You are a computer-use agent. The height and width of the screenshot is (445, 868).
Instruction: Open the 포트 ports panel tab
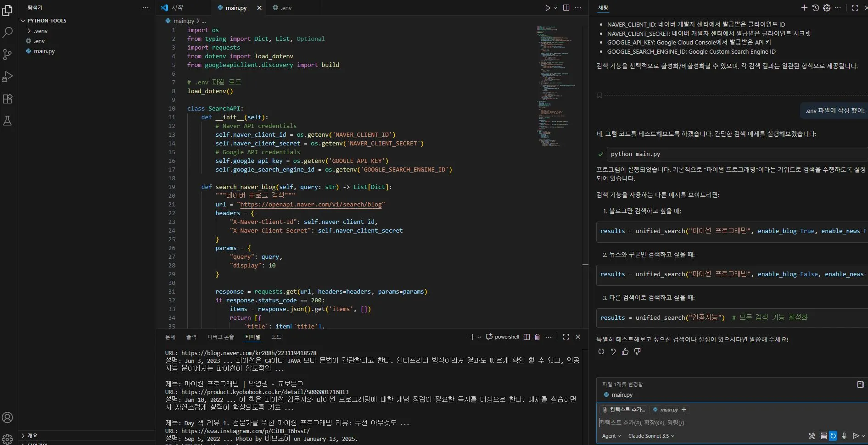(x=276, y=337)
